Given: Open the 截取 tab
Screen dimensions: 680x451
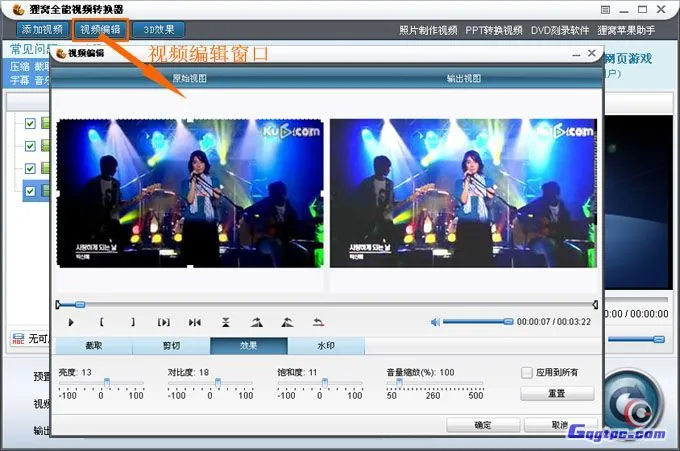Looking at the screenshot, I should 94,346.
